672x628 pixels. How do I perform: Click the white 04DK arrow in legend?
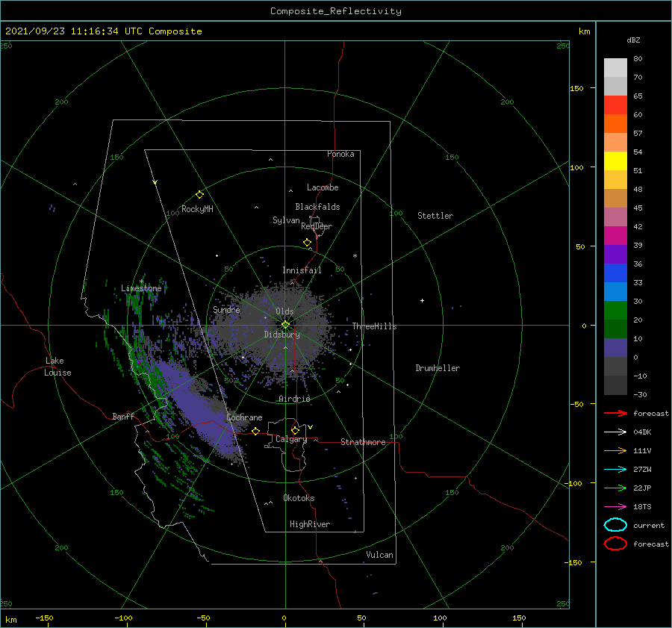(x=615, y=432)
